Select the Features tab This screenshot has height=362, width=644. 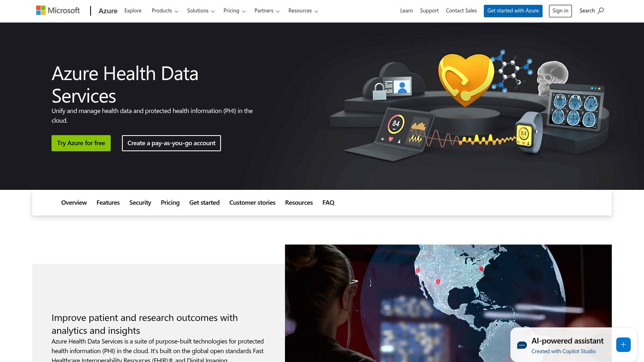coord(108,203)
